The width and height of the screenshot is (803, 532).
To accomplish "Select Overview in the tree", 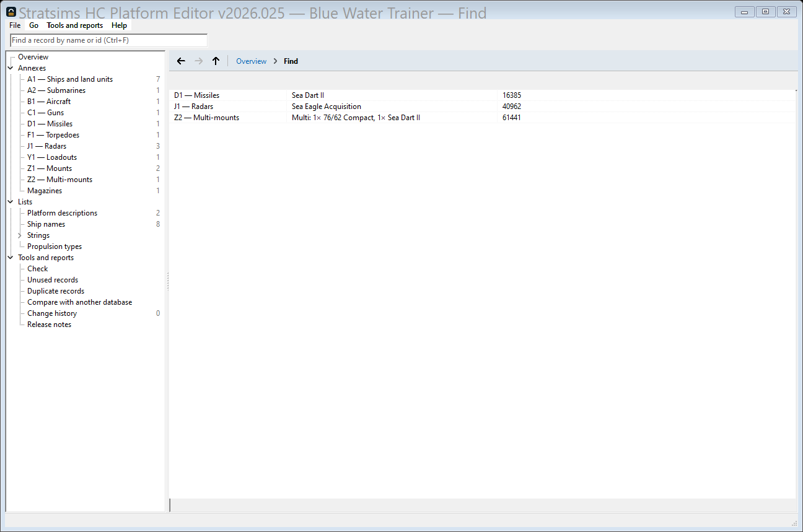I will click(33, 57).
